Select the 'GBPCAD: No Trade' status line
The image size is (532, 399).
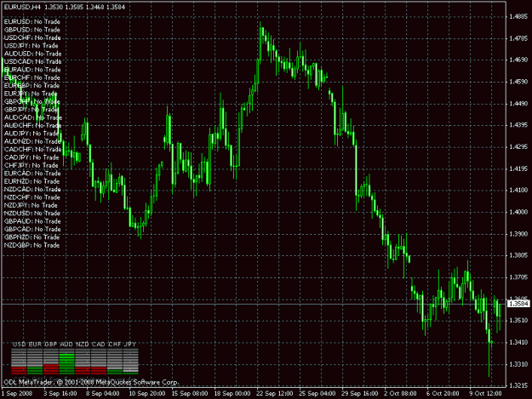(32, 229)
